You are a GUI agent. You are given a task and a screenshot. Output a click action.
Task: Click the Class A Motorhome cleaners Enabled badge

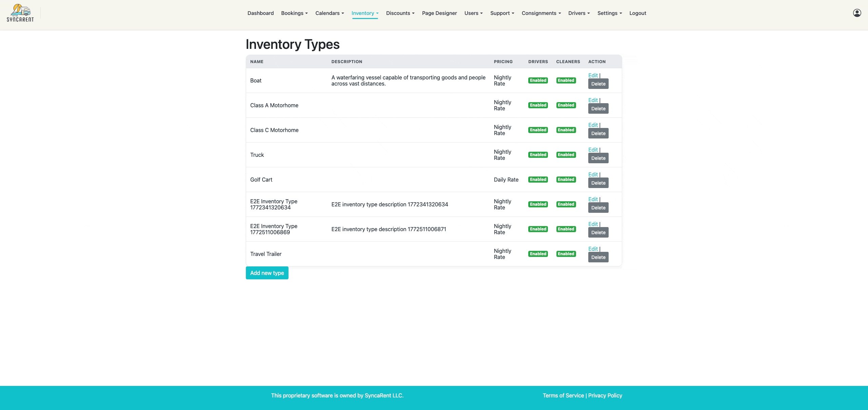tap(566, 105)
